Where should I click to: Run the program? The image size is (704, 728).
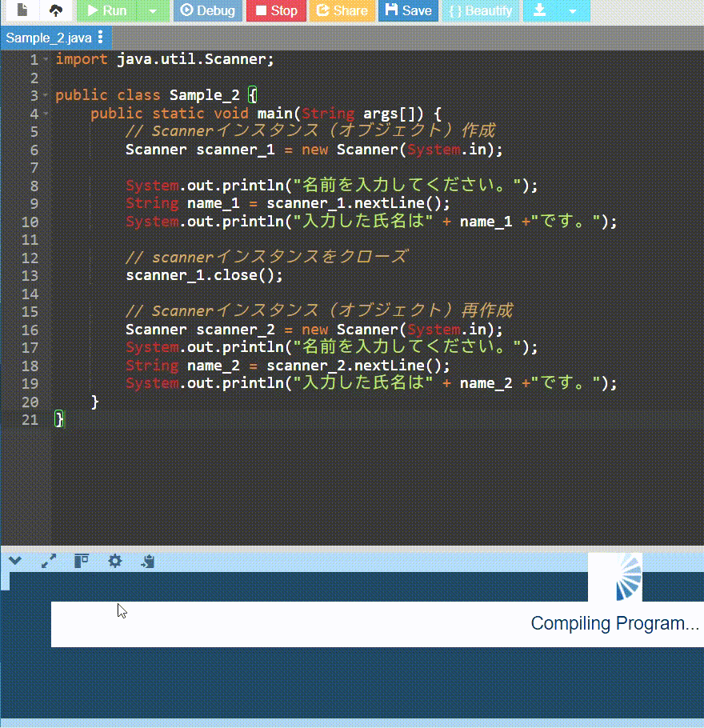pyautogui.click(x=107, y=10)
